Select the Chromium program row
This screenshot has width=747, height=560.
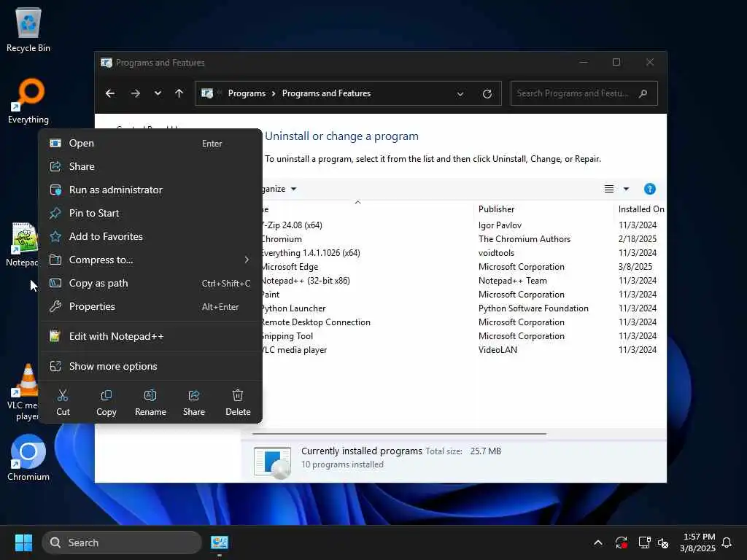pyautogui.click(x=463, y=239)
